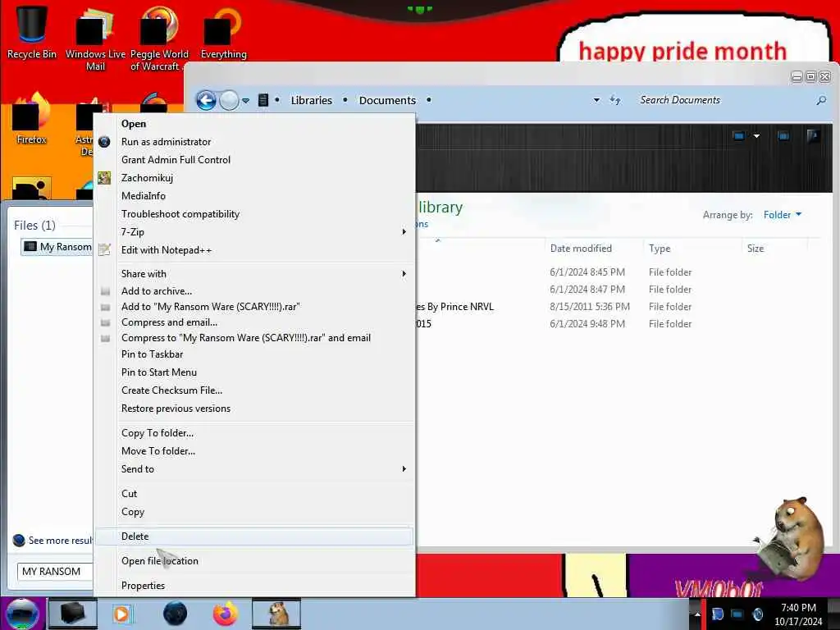Click the search magnifier icon in Explorer
This screenshot has height=630, width=840.
tap(820, 100)
